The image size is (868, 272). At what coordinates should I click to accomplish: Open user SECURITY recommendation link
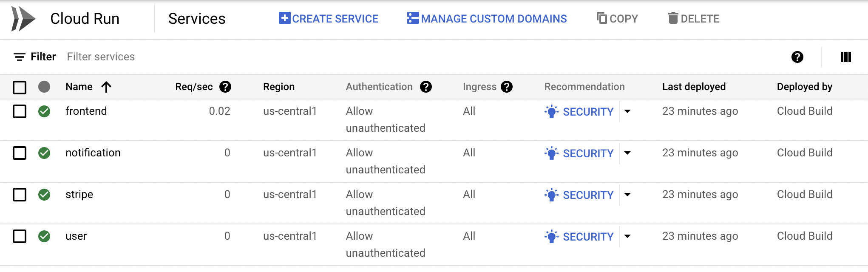(588, 237)
